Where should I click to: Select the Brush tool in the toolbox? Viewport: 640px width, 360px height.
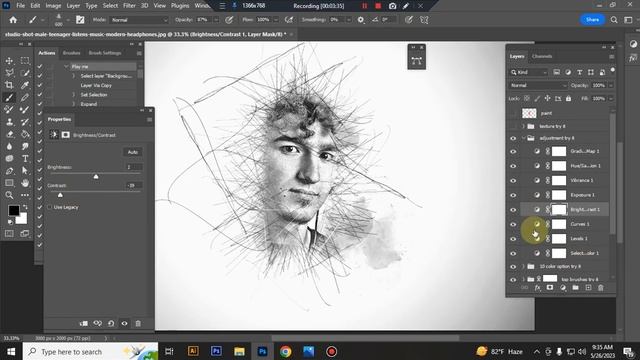pyautogui.click(x=9, y=98)
